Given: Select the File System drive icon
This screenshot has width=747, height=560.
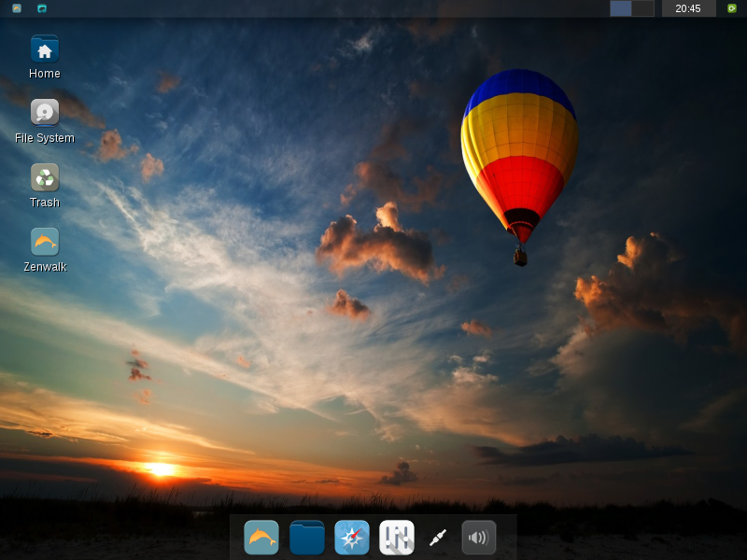Looking at the screenshot, I should (x=45, y=113).
